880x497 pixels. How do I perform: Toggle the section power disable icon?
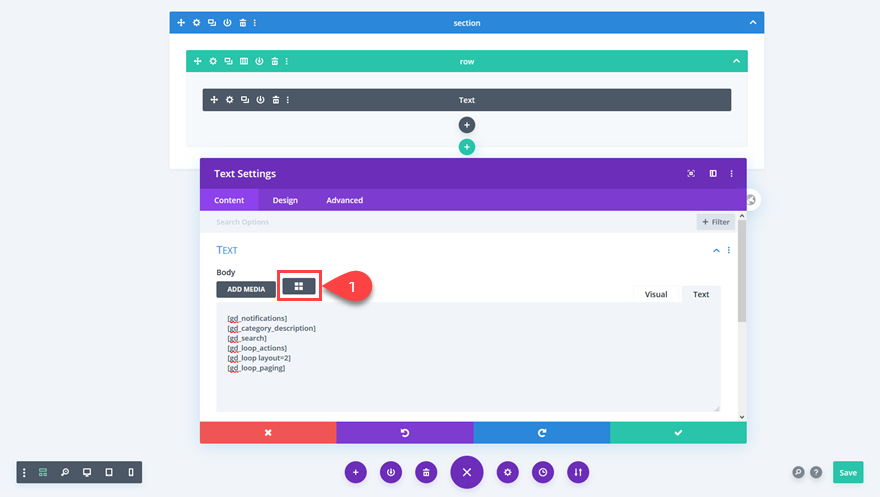pos(227,23)
